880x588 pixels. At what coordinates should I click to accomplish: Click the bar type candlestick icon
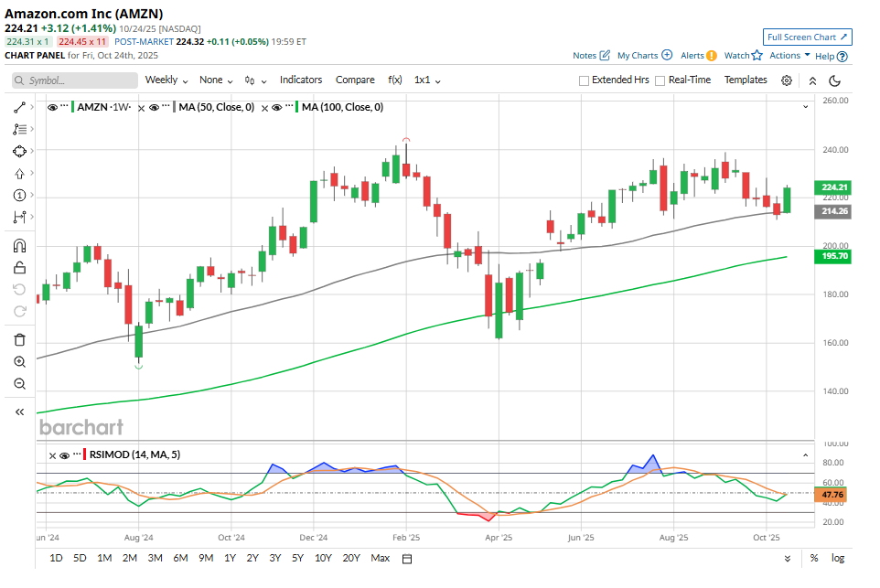(x=251, y=80)
